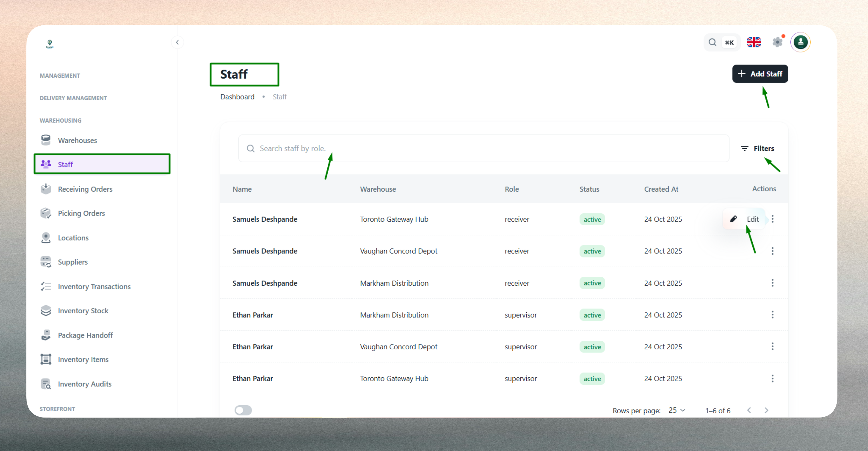Image resolution: width=868 pixels, height=451 pixels.
Task: Select the Inventory Stock layers icon
Action: (x=46, y=310)
